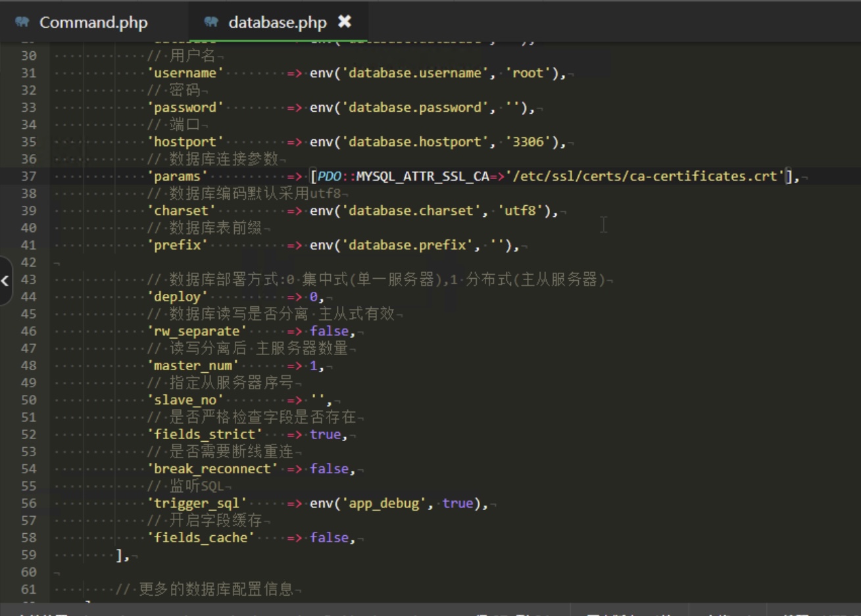Click the false value on rw_separate line

[330, 331]
